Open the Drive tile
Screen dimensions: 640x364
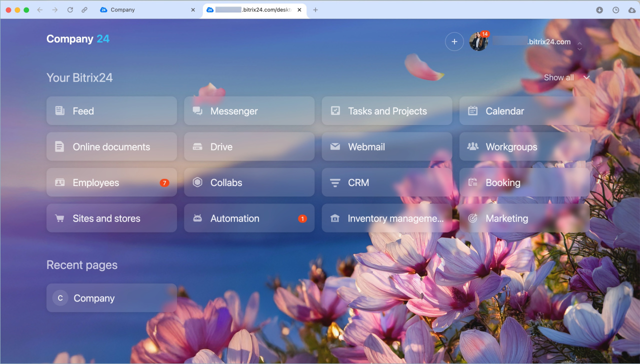[249, 146]
